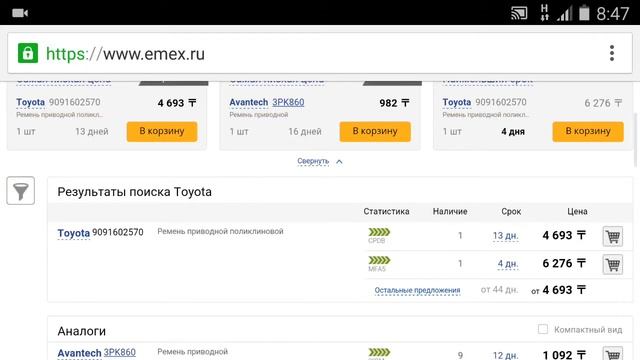Click the 4 дн. delivery term link
The width and height of the screenshot is (640, 360).
click(x=508, y=264)
